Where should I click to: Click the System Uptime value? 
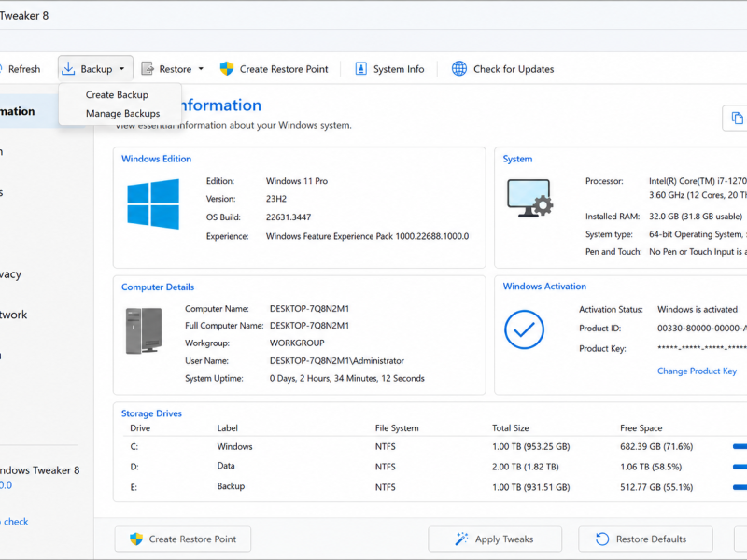[346, 379]
